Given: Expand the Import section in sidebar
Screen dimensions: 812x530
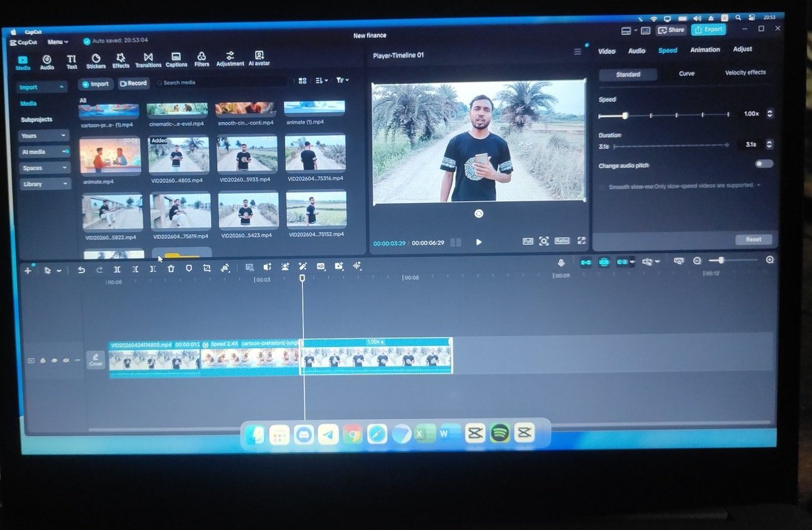Looking at the screenshot, I should (x=43, y=87).
